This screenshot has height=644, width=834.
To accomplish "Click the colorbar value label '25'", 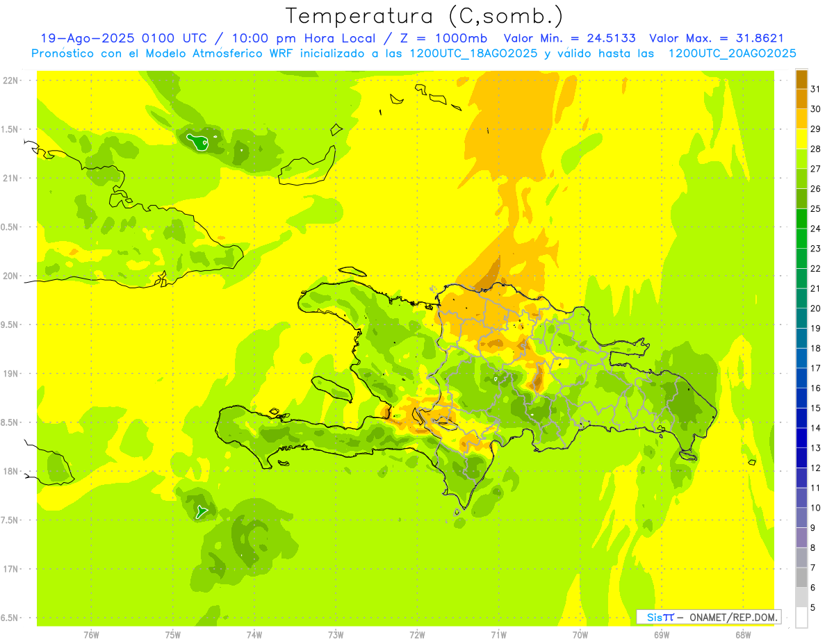I will pyautogui.click(x=815, y=208).
